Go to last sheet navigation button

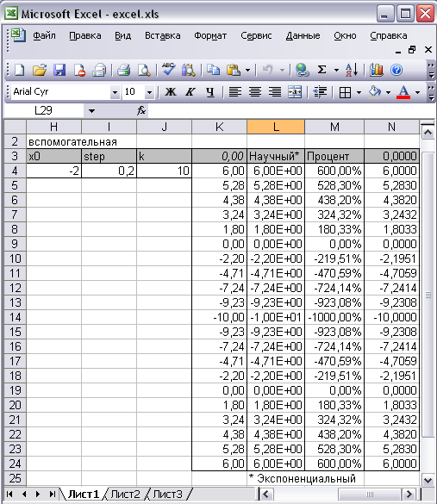[x=52, y=494]
